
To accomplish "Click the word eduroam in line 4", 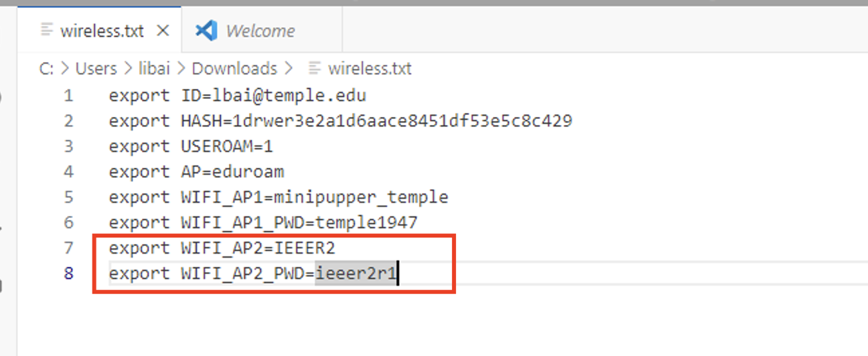I will pyautogui.click(x=248, y=172).
